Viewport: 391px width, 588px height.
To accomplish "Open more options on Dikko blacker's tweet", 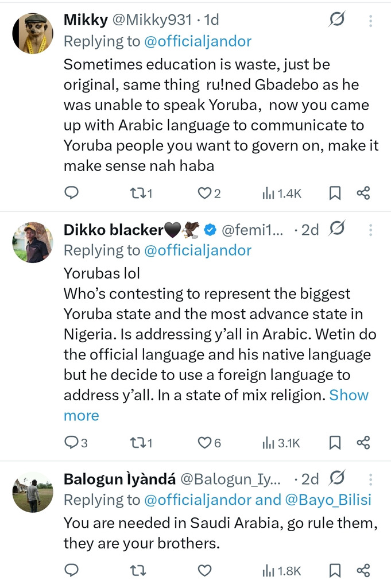I will [371, 230].
